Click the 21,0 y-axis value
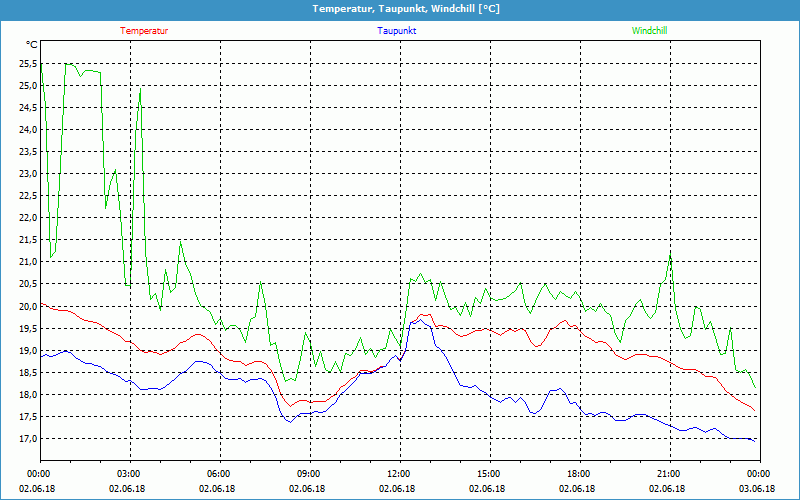 coord(28,262)
